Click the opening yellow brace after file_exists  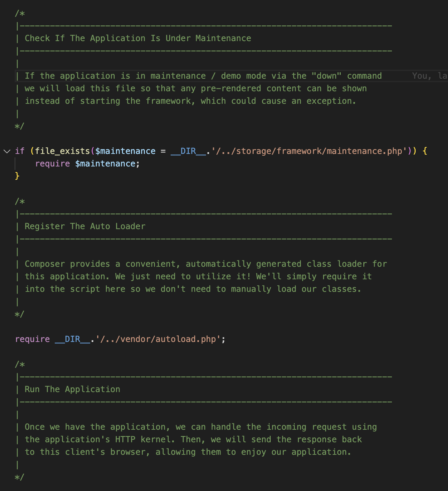coord(425,151)
